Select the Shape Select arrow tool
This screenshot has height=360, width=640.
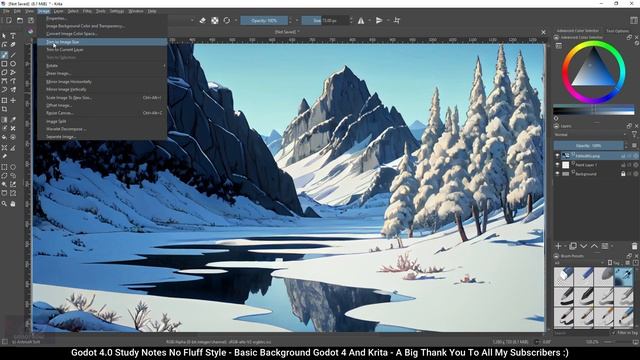(4, 36)
